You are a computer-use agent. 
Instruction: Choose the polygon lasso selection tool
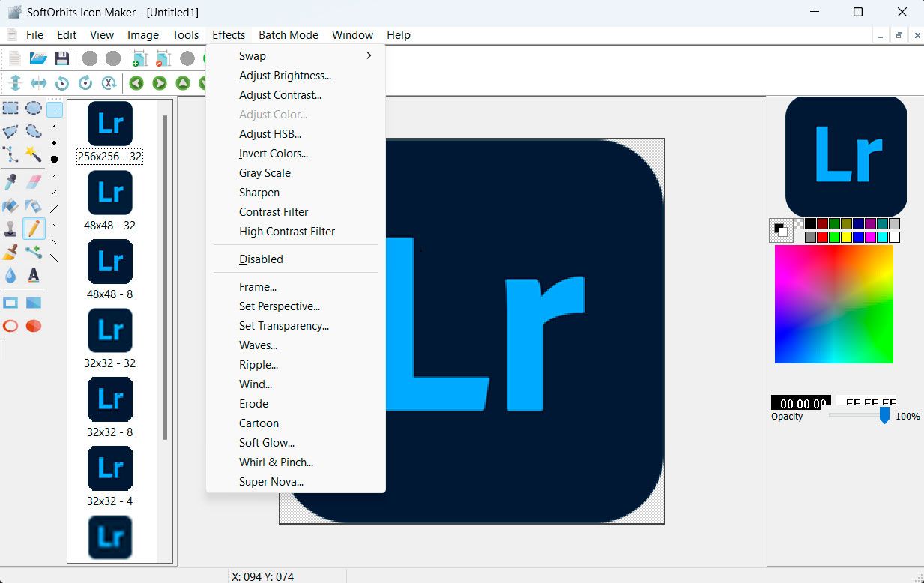[10, 132]
